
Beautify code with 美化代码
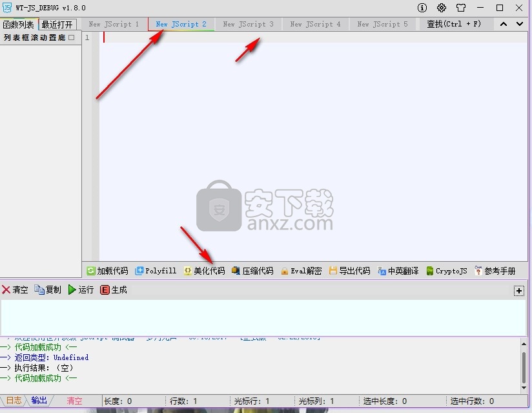point(204,271)
